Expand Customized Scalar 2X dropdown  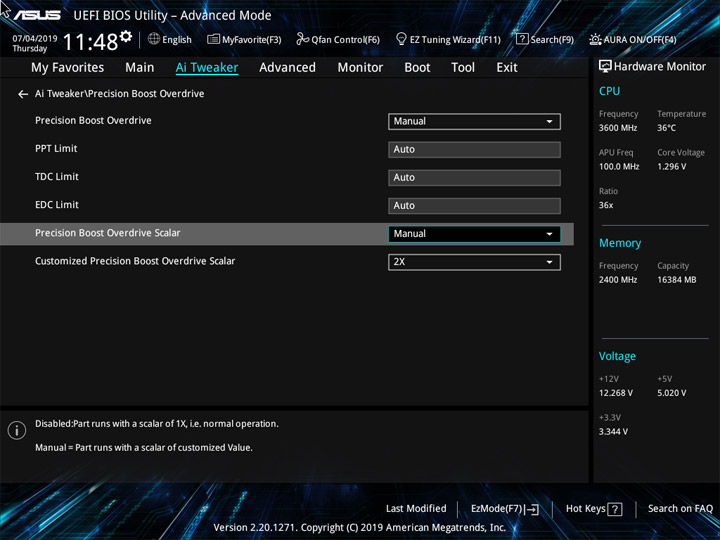(474, 262)
